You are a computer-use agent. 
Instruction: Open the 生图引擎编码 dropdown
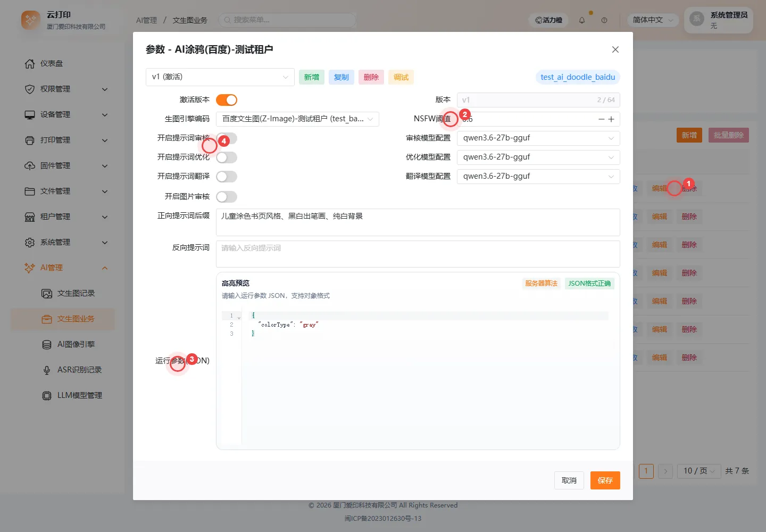(x=297, y=119)
